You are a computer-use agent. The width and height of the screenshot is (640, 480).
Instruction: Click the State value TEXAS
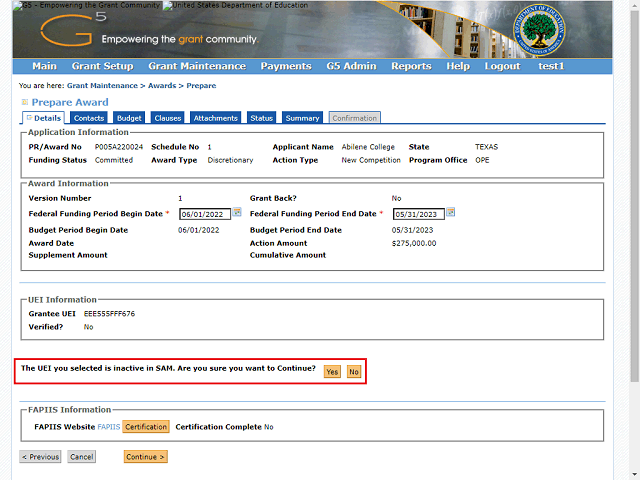[486, 147]
